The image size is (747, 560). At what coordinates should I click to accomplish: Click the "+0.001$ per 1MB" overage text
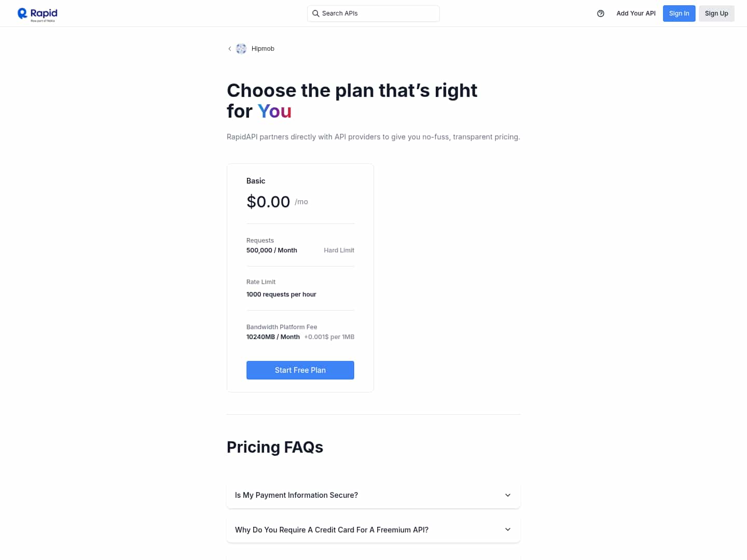pyautogui.click(x=329, y=337)
